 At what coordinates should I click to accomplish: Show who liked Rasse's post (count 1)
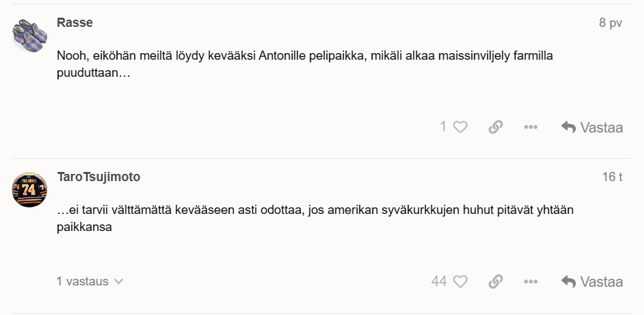(x=443, y=127)
